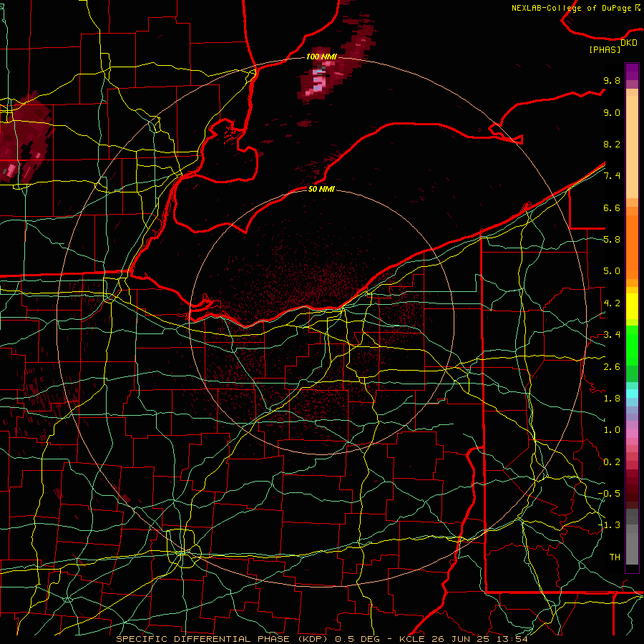Screen dimensions: 644x644
Task: Click the 3.4 scale value
Action: point(612,335)
